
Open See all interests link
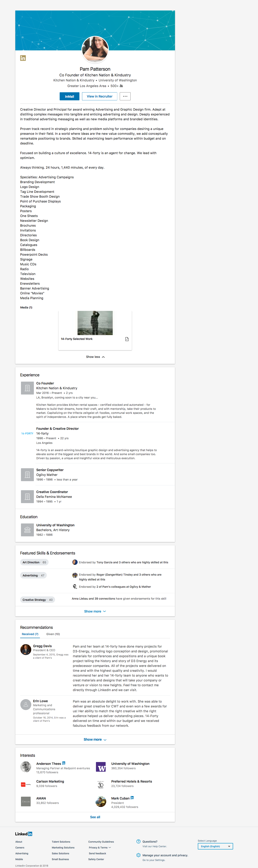tap(95, 817)
